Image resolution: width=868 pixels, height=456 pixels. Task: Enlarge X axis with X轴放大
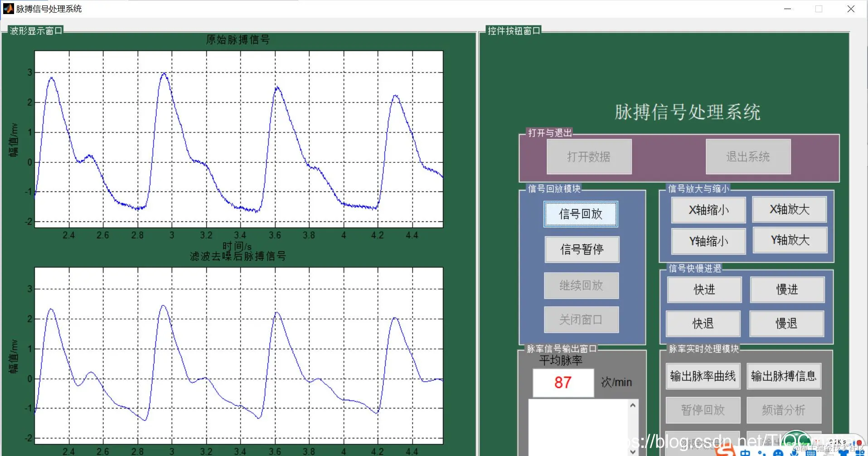(x=790, y=209)
